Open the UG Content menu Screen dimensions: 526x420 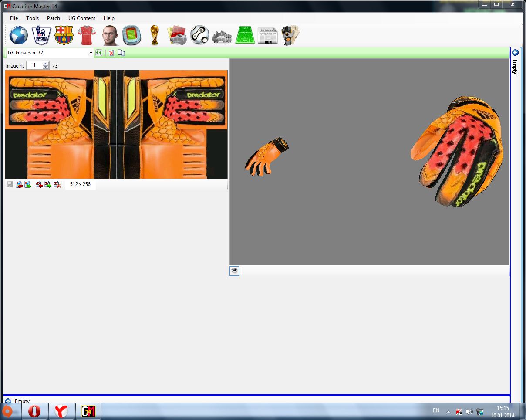pyautogui.click(x=82, y=18)
